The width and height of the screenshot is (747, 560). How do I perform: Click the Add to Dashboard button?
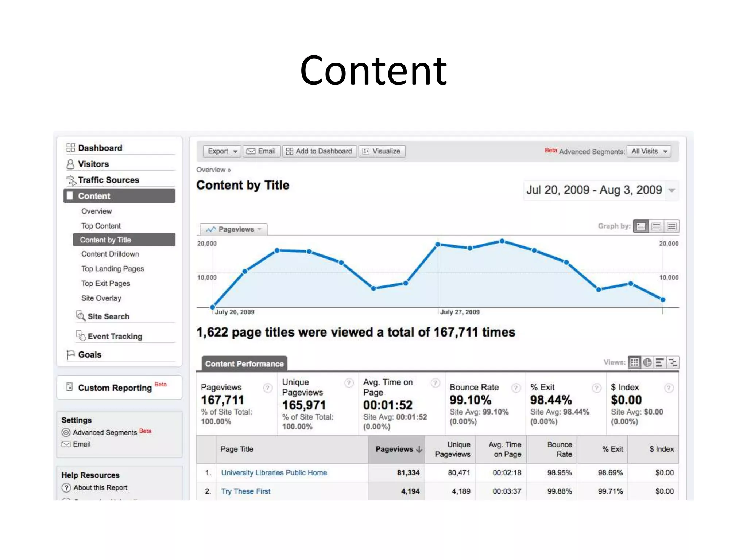click(319, 151)
